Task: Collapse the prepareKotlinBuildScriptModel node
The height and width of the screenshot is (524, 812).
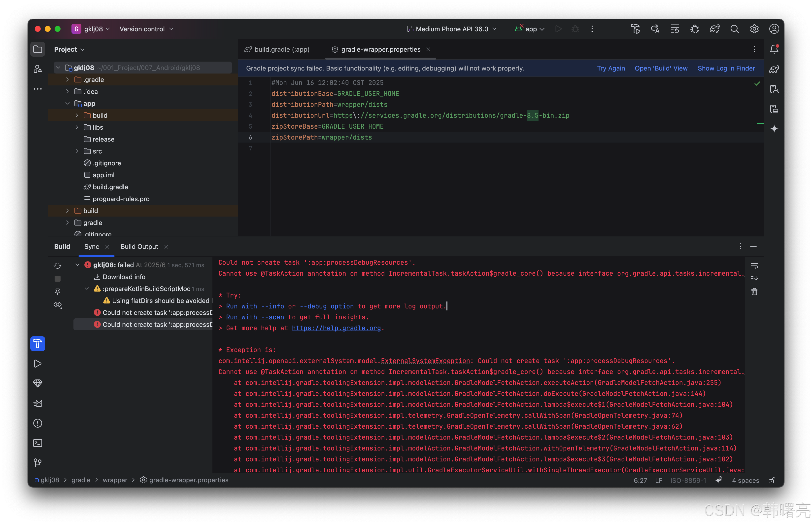Action: pos(87,289)
